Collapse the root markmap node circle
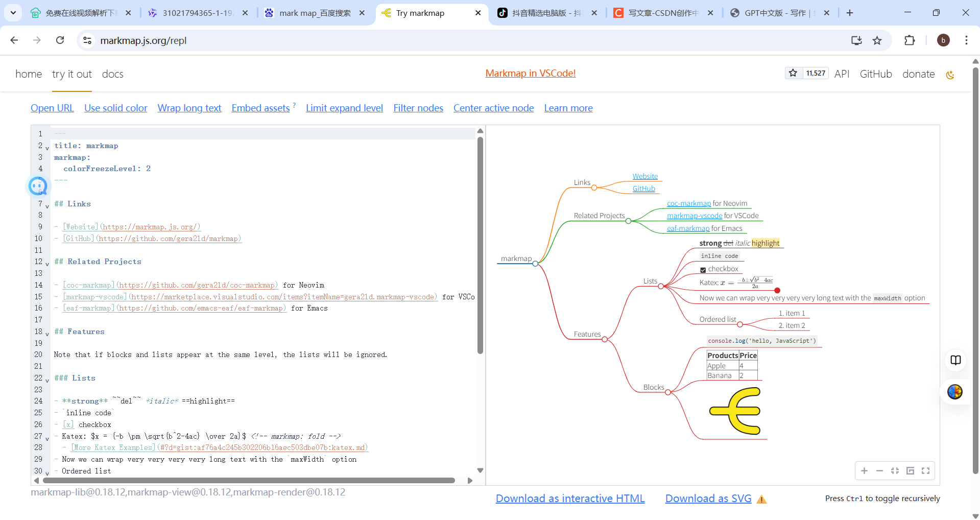Screen dimensions: 980x520 (535, 264)
